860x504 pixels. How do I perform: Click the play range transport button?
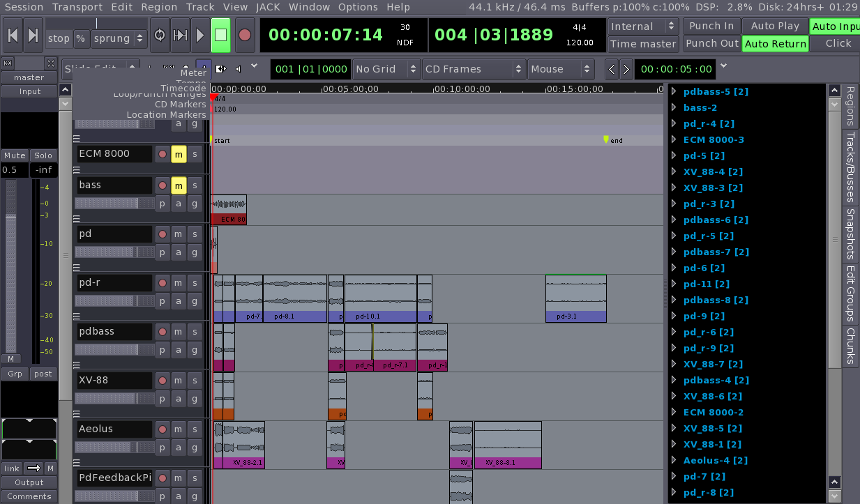pos(180,36)
